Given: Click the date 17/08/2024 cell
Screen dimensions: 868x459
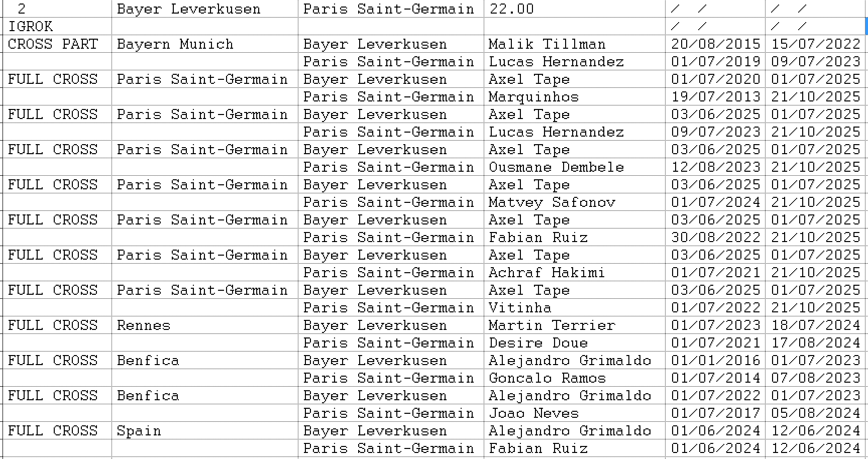Looking at the screenshot, I should (815, 342).
